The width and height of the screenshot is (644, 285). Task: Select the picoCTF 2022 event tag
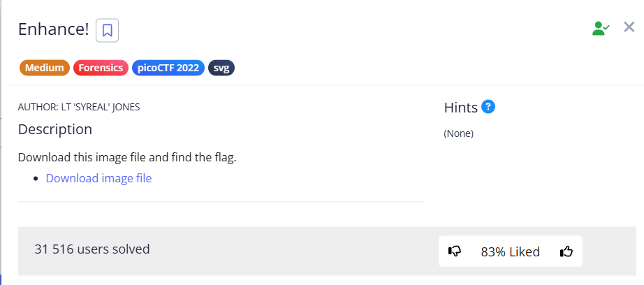(168, 68)
